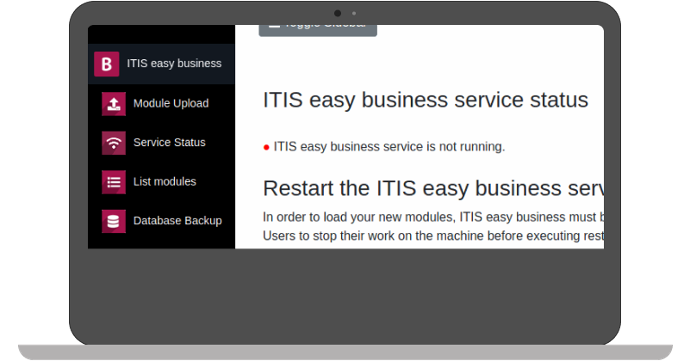
Task: Open the Database Backup menu entry
Action: coord(177,221)
